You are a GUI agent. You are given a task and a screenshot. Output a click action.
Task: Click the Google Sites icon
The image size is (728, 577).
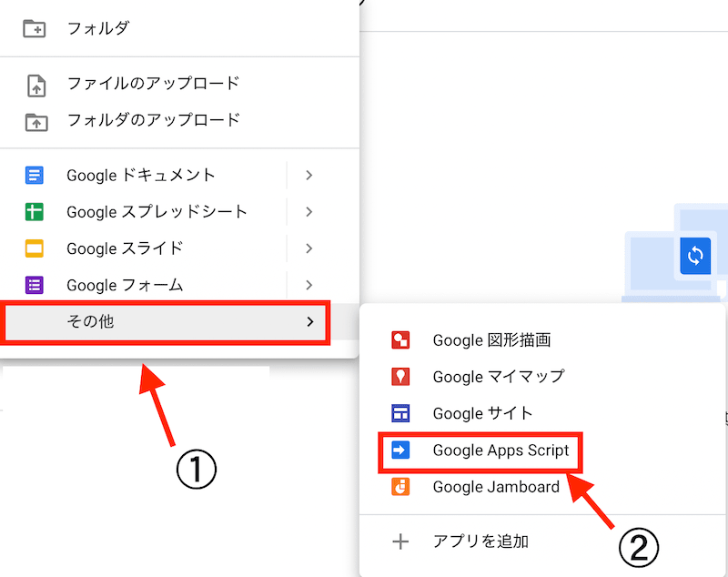[400, 414]
